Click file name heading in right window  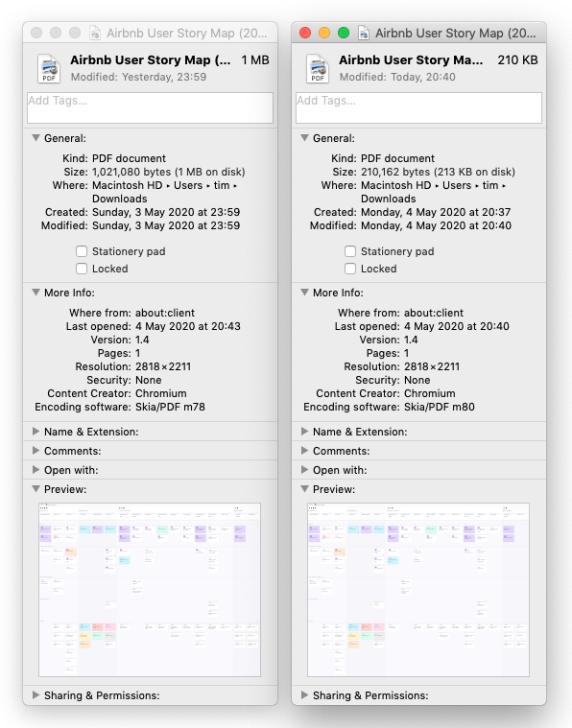tap(411, 59)
